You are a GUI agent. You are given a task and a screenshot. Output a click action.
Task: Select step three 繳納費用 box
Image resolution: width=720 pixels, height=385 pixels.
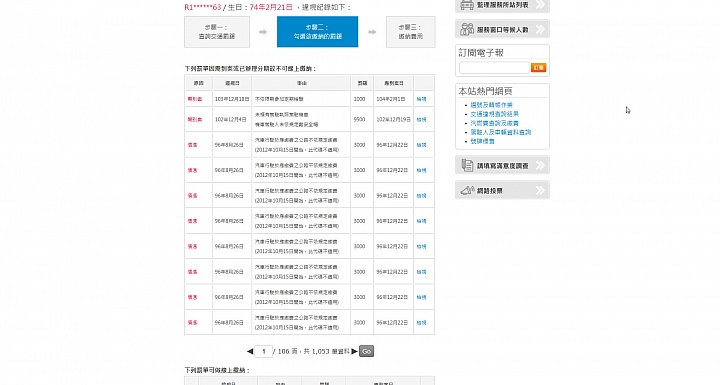(411, 32)
